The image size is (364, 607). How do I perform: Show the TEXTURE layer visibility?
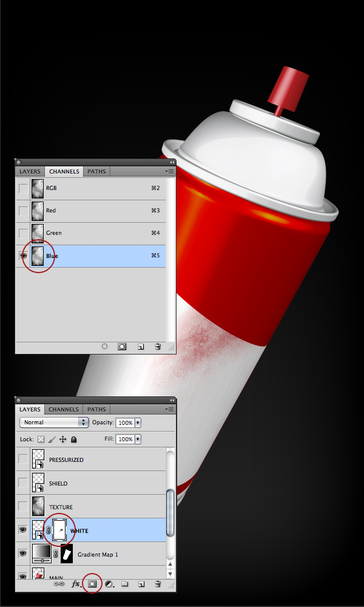click(23, 507)
